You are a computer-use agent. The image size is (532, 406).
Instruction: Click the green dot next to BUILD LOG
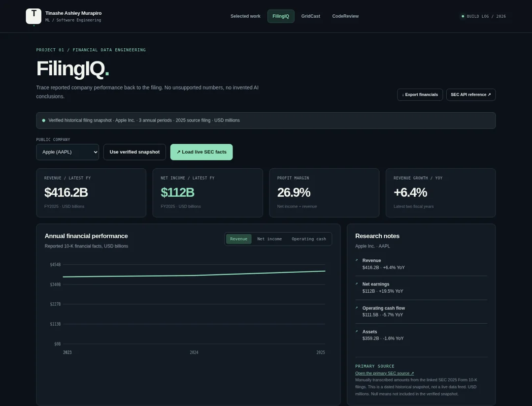(463, 16)
